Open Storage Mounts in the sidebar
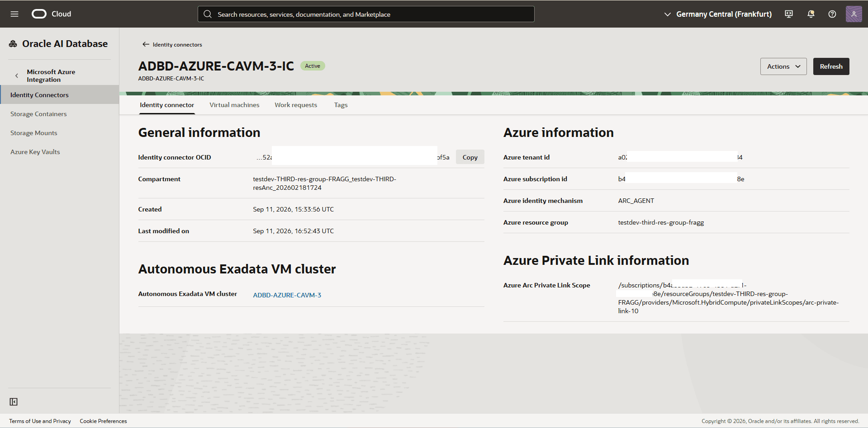868x428 pixels. click(34, 133)
